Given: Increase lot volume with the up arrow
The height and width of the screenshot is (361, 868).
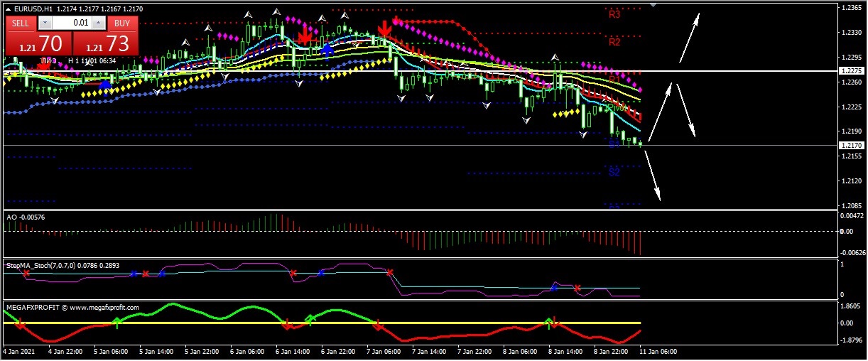Looking at the screenshot, I should click(99, 23).
